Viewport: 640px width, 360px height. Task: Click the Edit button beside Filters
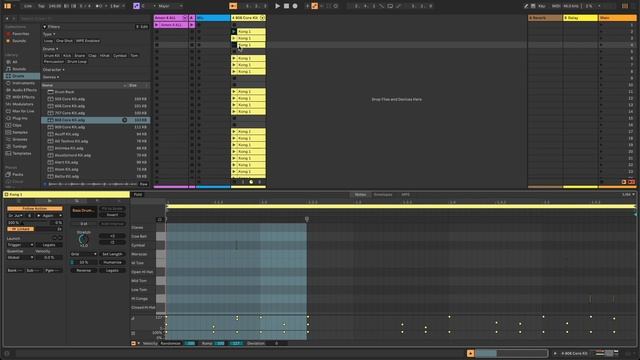(x=142, y=27)
